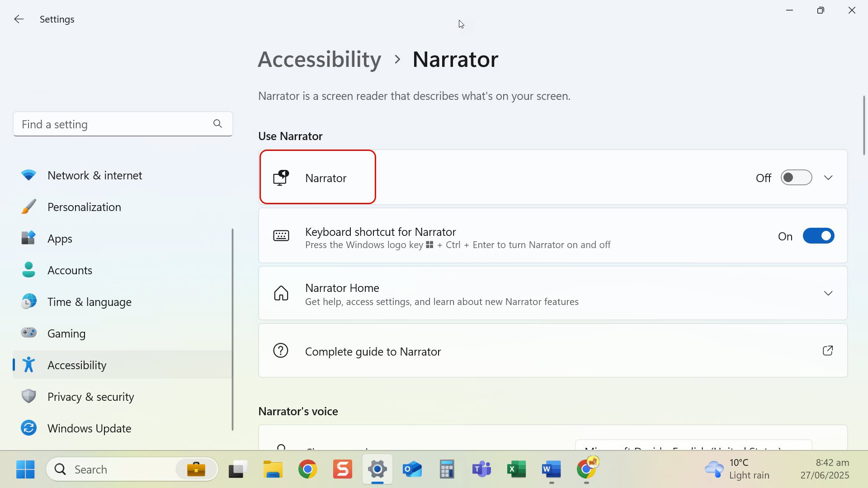Click the Network & internet Wi-Fi icon
868x488 pixels.
coord(29,175)
